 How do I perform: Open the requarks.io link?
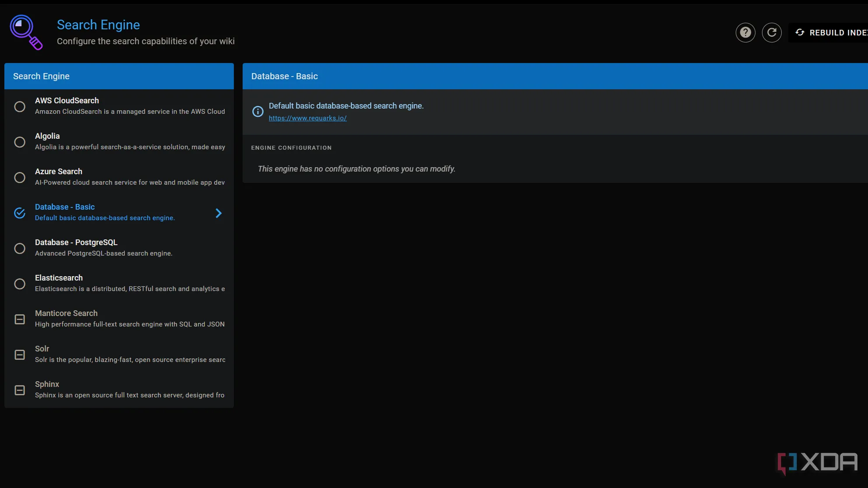307,118
